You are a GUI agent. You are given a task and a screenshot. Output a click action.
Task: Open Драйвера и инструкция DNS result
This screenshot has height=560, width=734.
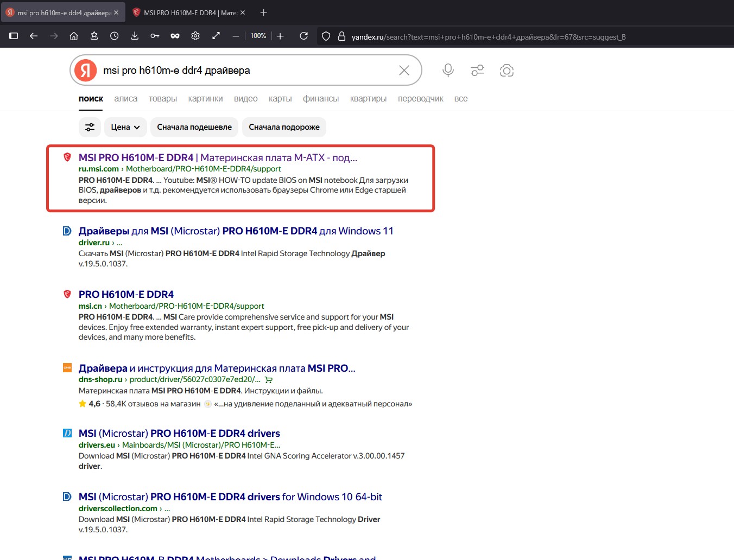point(217,368)
